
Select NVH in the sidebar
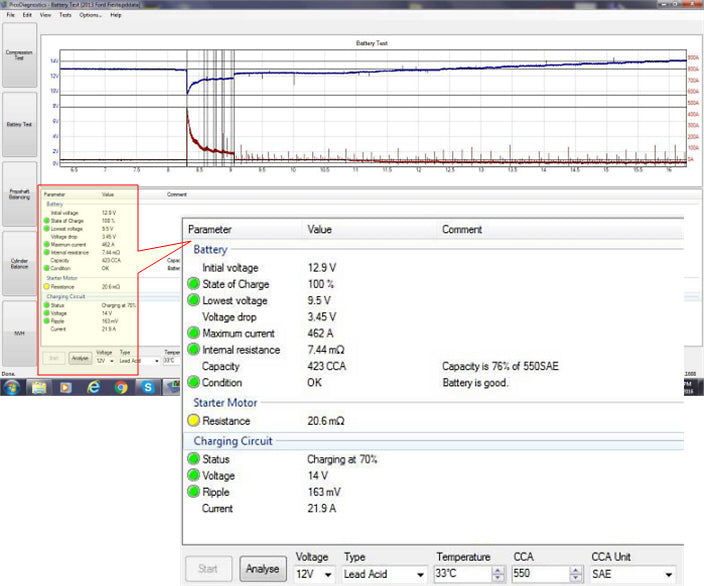coord(19,333)
